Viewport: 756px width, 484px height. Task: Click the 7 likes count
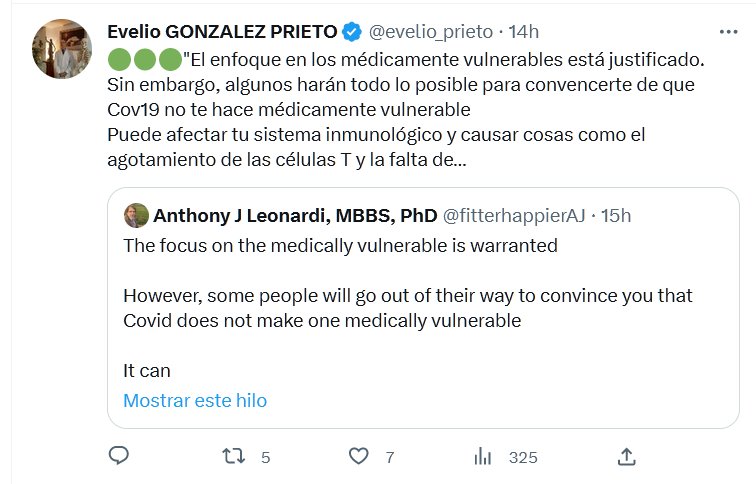tap(389, 457)
